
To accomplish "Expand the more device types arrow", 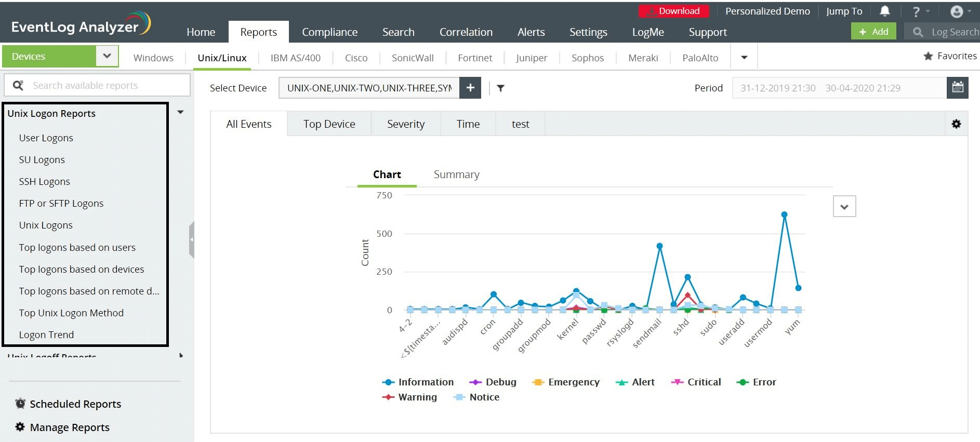I will click(744, 57).
